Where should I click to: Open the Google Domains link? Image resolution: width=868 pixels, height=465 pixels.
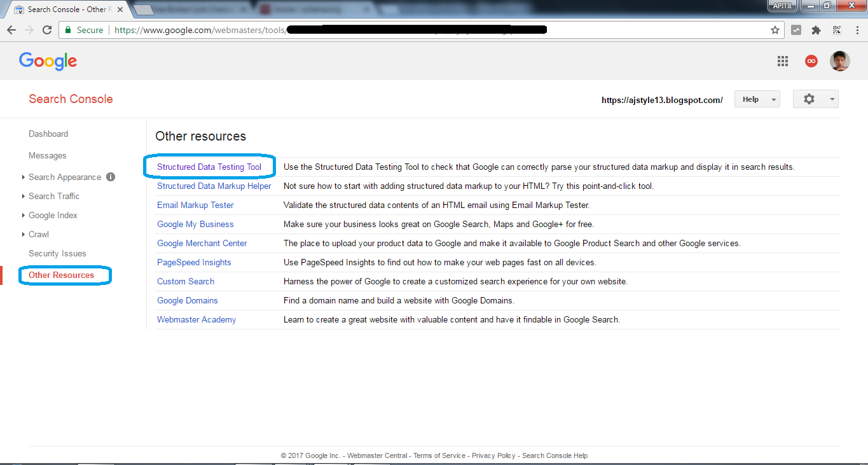[x=188, y=300]
